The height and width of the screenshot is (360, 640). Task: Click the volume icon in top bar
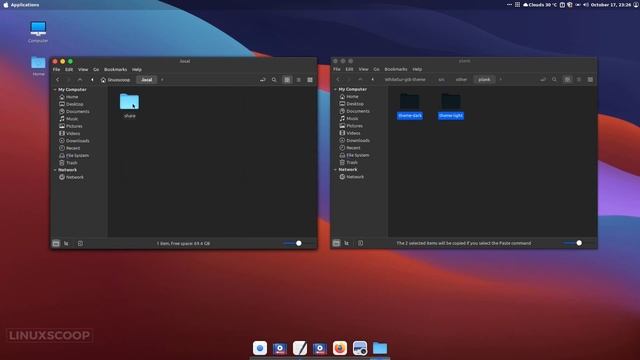click(586, 5)
